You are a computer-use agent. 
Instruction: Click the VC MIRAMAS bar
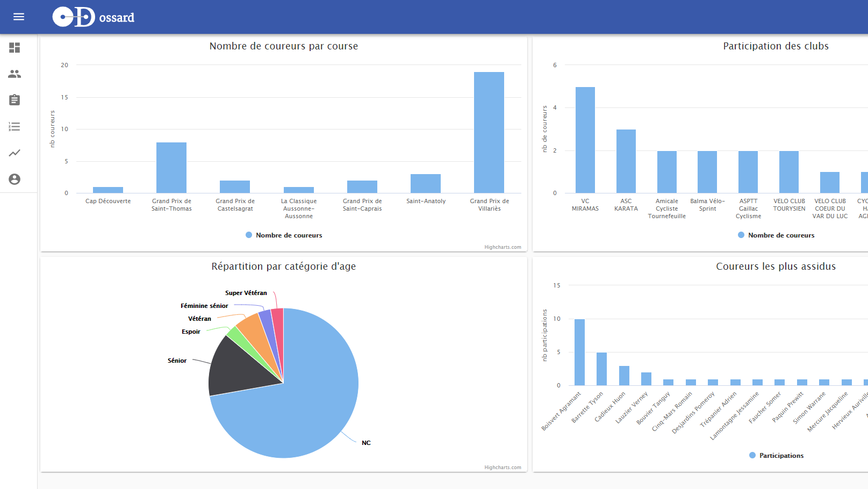(x=585, y=140)
